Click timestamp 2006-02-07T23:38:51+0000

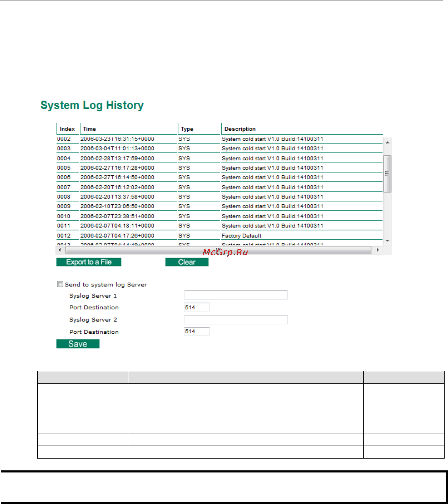click(117, 216)
